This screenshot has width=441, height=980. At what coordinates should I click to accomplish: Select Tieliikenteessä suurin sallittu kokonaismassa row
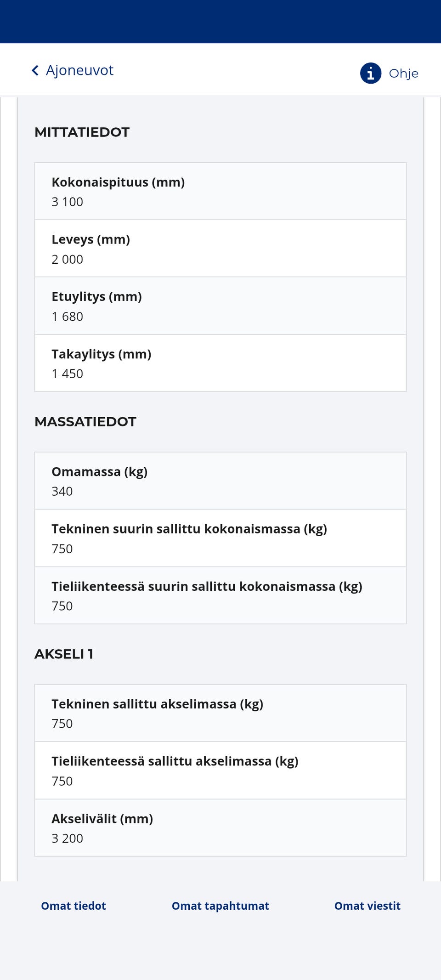[220, 595]
